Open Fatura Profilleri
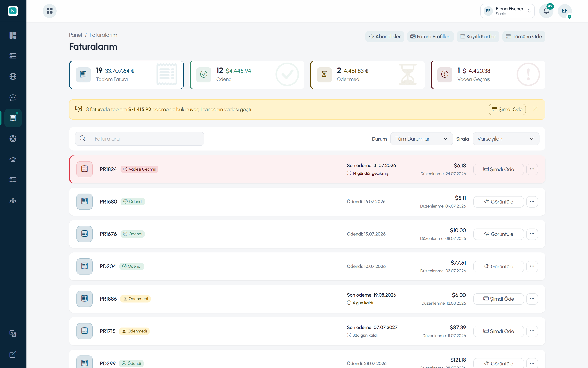The height and width of the screenshot is (368, 588). (x=430, y=36)
